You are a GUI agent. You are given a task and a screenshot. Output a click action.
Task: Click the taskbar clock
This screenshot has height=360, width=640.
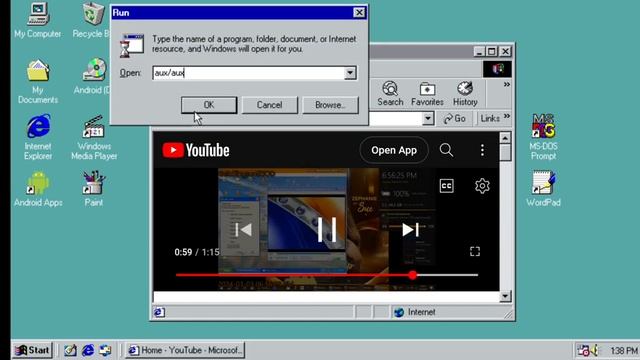click(x=624, y=351)
